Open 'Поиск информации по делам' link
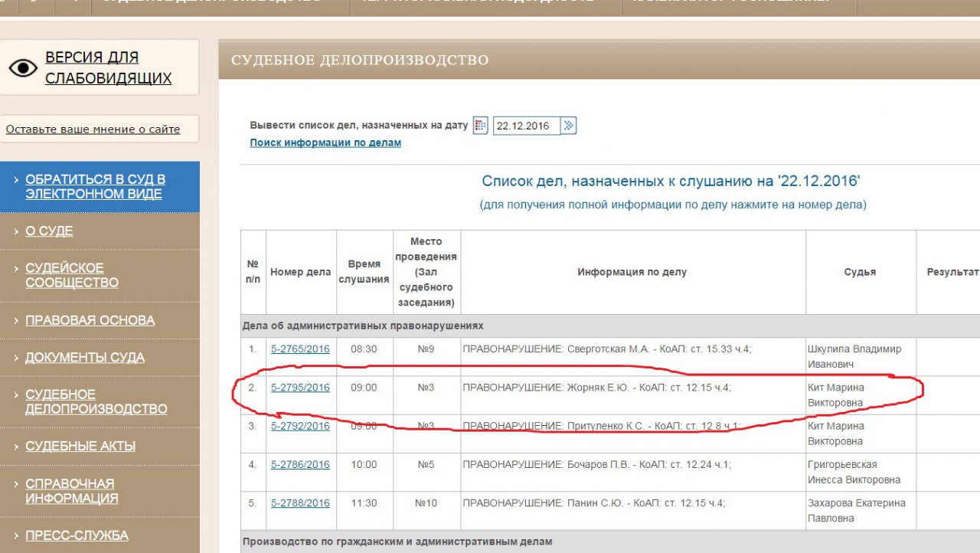This screenshot has width=980, height=553. (325, 142)
